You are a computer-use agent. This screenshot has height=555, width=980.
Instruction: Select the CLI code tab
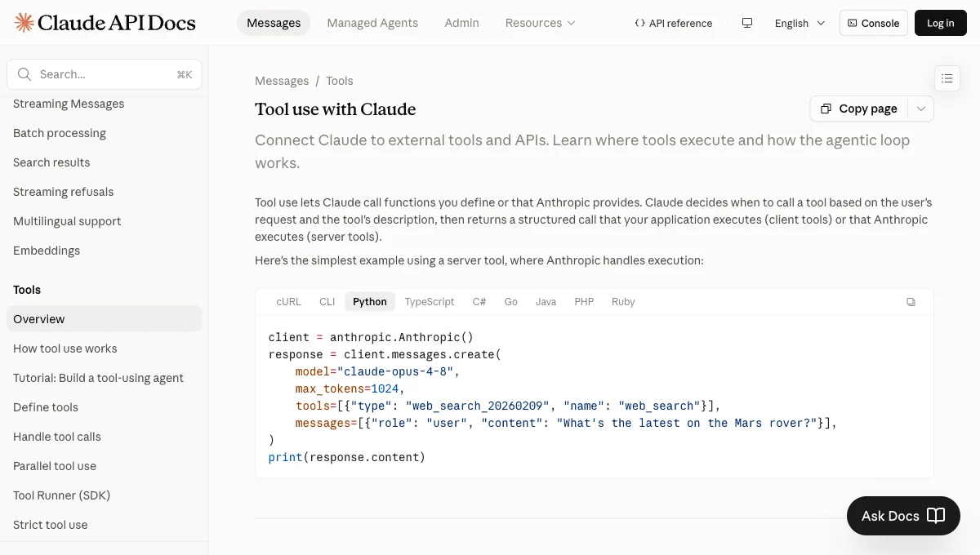(x=327, y=302)
